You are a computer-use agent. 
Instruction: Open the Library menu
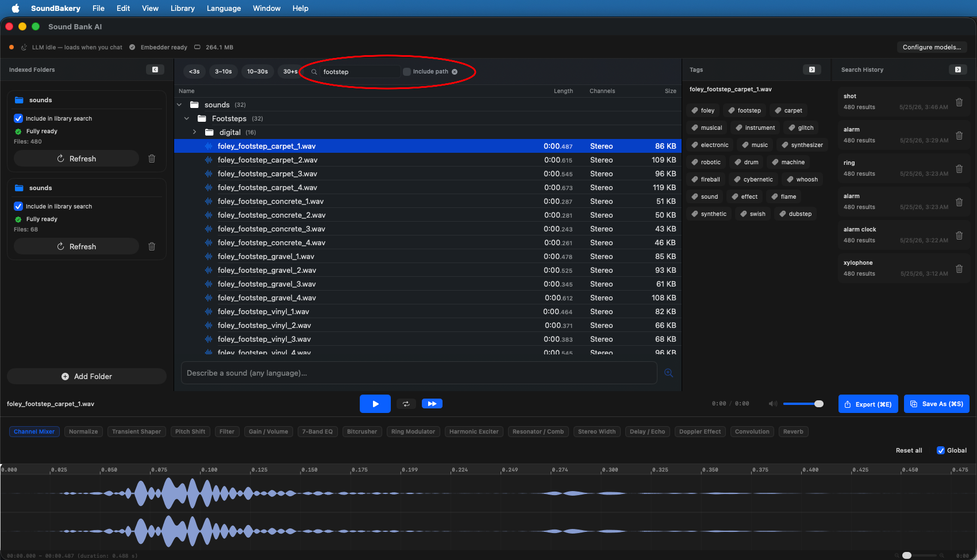click(182, 8)
